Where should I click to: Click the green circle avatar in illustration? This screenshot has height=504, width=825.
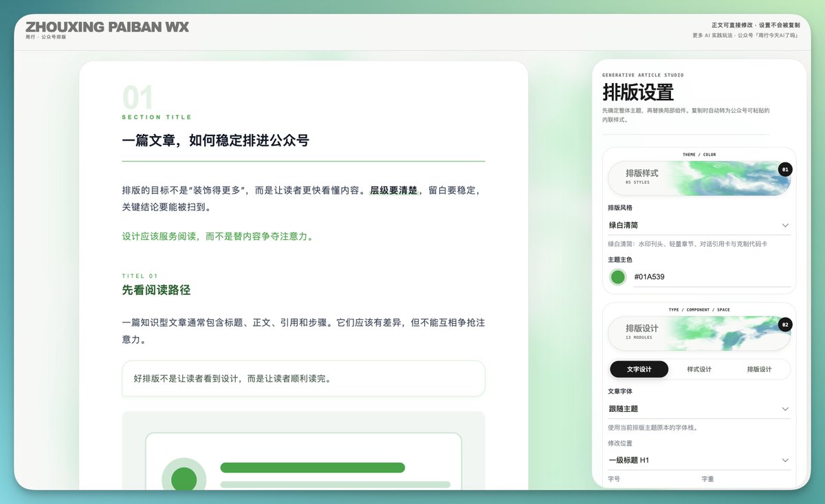184,479
